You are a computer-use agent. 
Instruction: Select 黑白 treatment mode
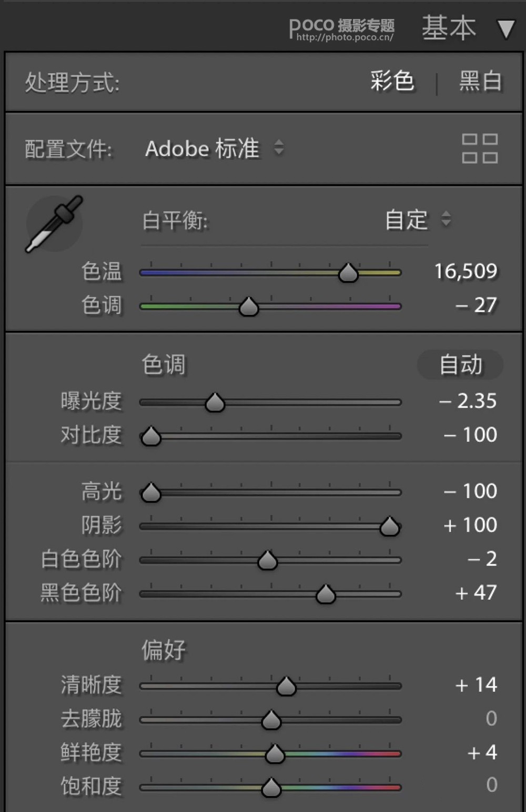[480, 82]
